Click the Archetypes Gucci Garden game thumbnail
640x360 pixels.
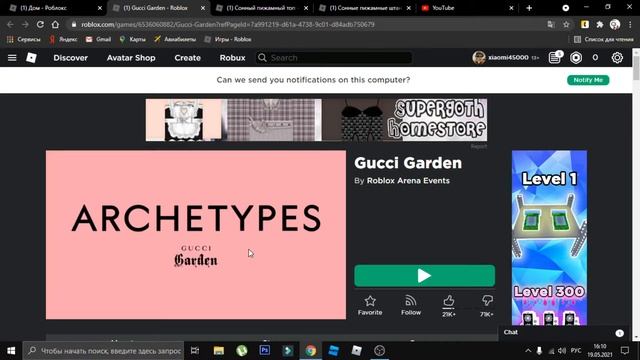point(196,235)
